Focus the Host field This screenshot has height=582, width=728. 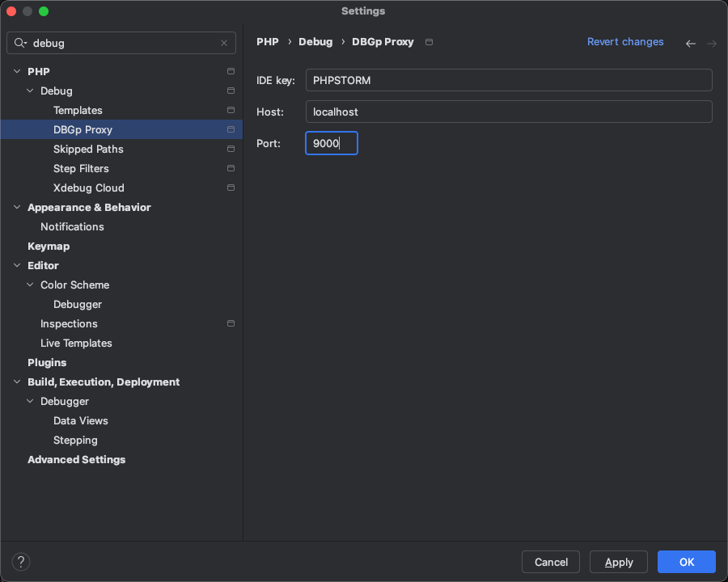pos(509,112)
